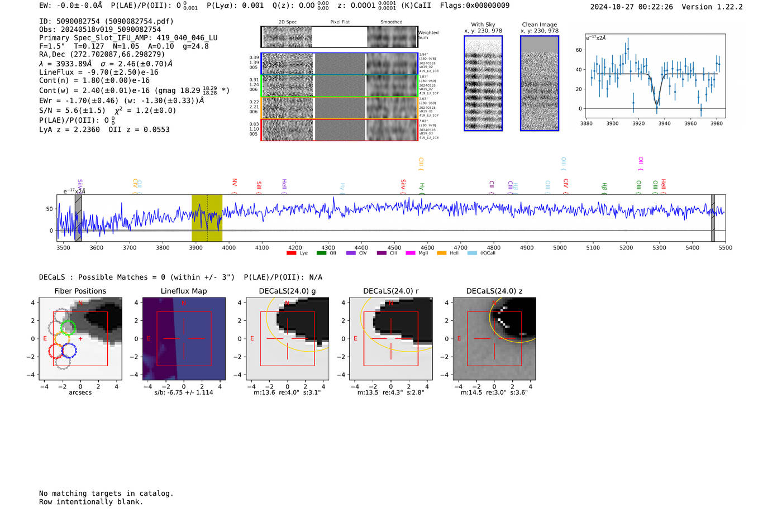Select the orange fiber circle in Fiber Positions
The image size is (782, 532).
tap(62, 339)
